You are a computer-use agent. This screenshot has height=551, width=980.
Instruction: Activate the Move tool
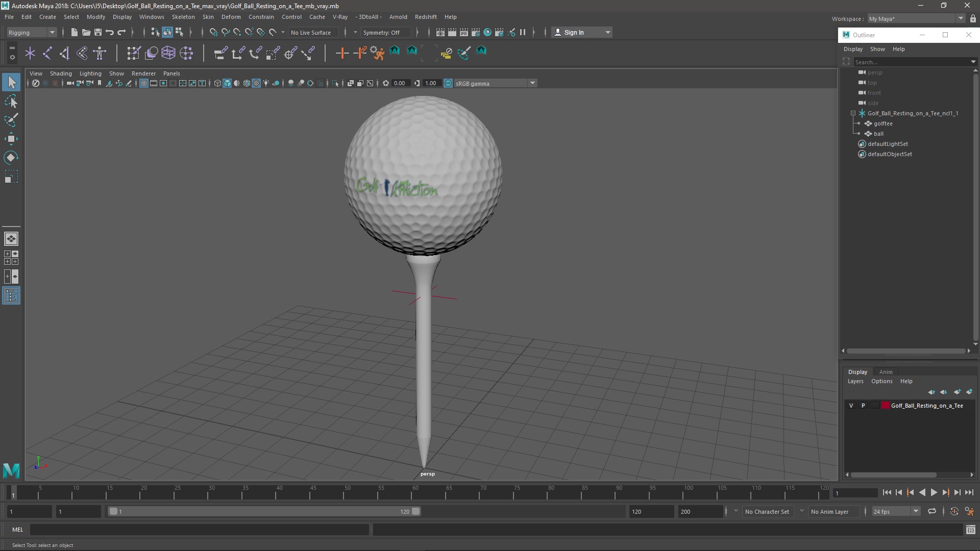point(11,139)
